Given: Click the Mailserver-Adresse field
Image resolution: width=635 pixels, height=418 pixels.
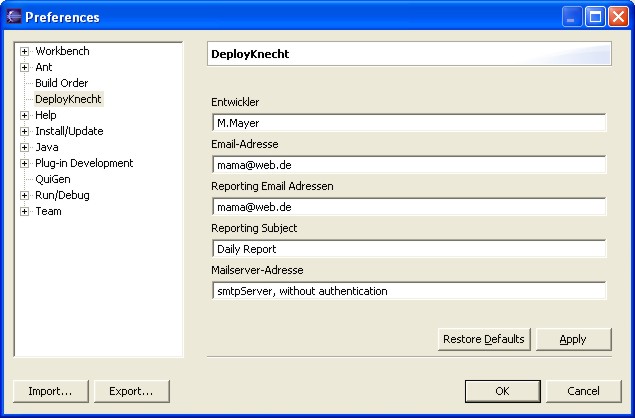Looking at the screenshot, I should [409, 291].
